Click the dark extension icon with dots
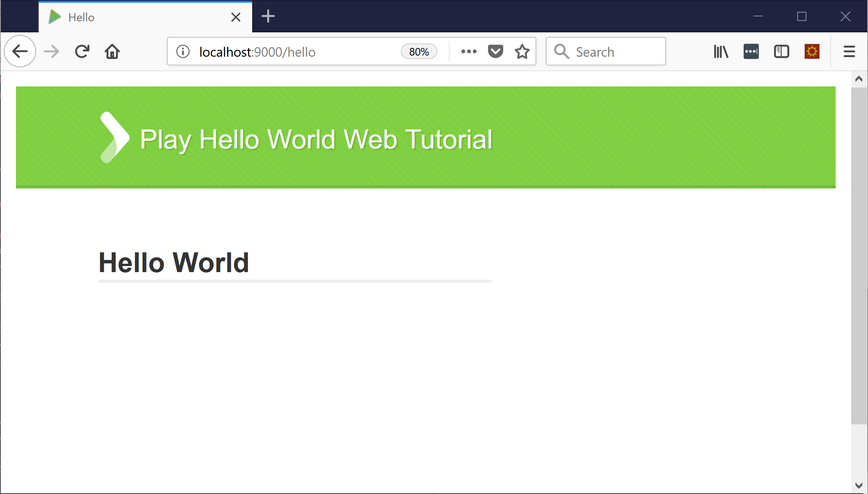The height and width of the screenshot is (494, 868). point(751,51)
